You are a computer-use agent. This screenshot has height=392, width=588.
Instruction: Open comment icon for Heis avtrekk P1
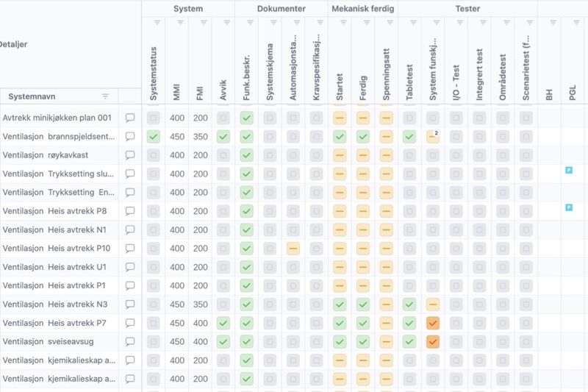tap(130, 285)
